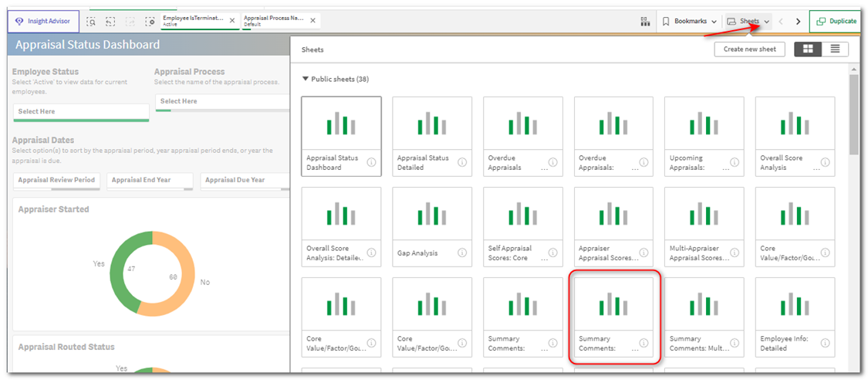Clear all selections
The image size is (868, 380).
tap(150, 22)
